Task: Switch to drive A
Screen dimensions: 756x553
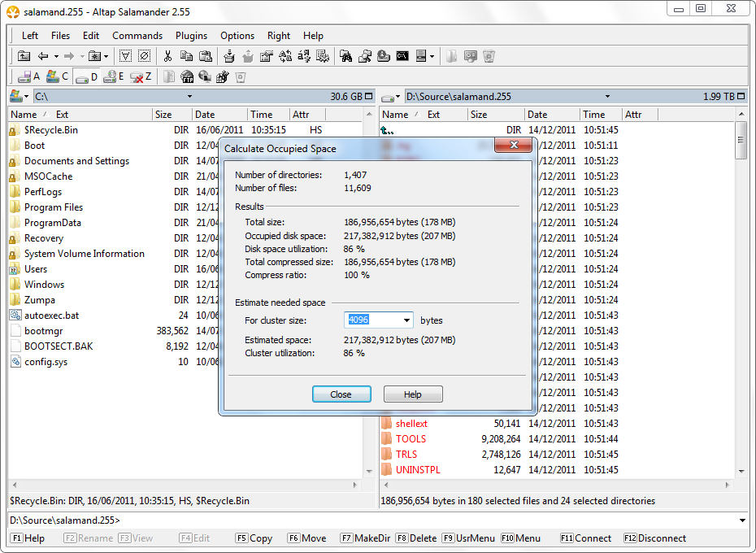Action: click(x=28, y=76)
